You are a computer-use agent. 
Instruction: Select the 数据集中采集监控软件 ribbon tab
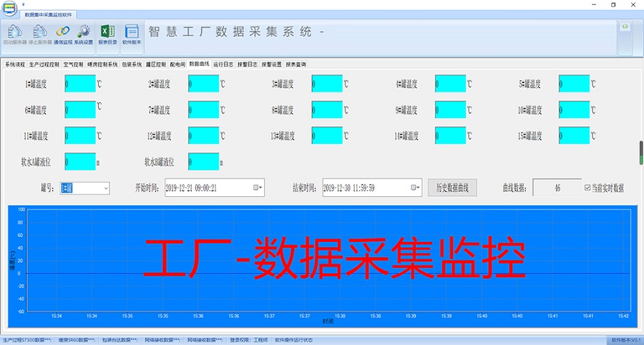coord(47,14)
